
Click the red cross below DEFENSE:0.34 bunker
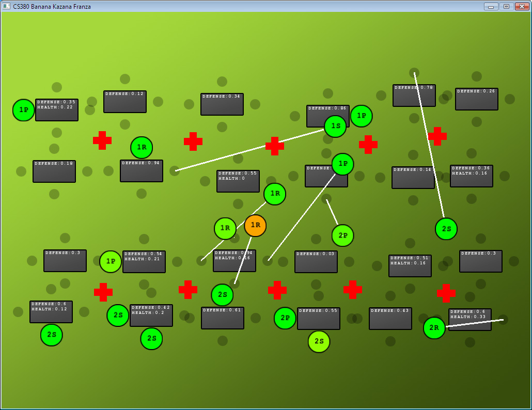pos(193,141)
